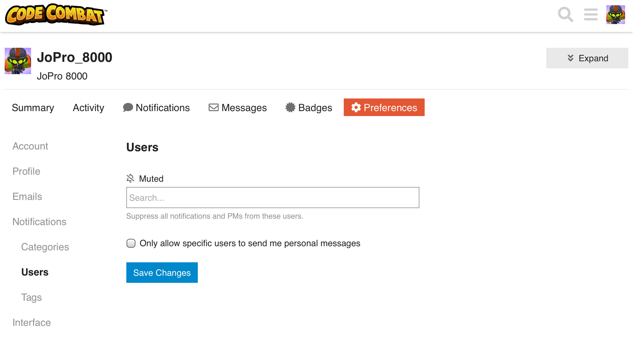Enable only specific users personal messages checkbox

pyautogui.click(x=131, y=243)
